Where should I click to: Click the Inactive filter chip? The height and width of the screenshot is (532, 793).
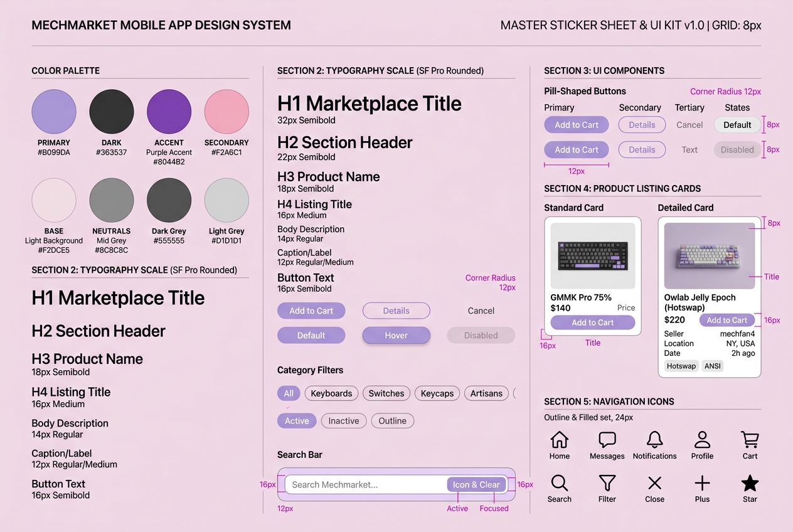[344, 421]
